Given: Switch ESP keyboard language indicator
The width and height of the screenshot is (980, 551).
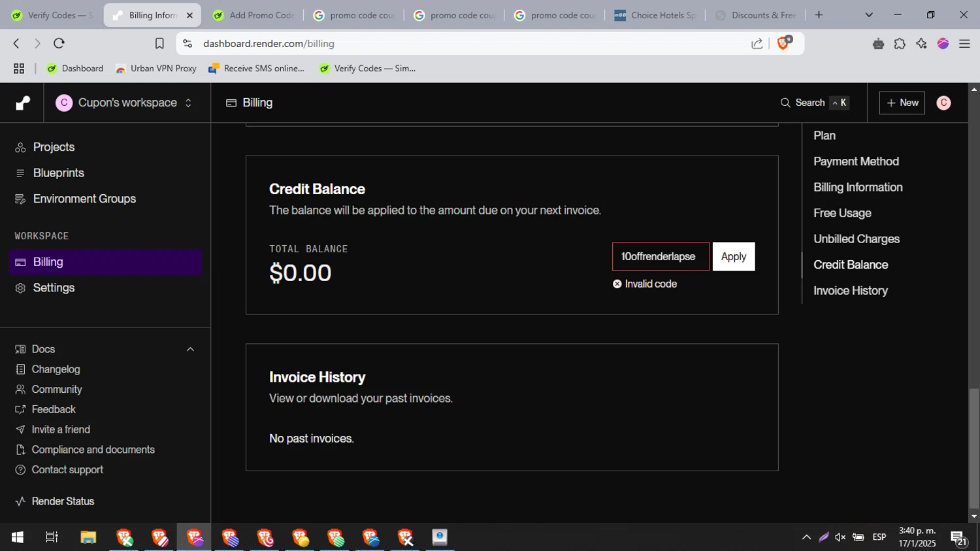Looking at the screenshot, I should point(879,537).
